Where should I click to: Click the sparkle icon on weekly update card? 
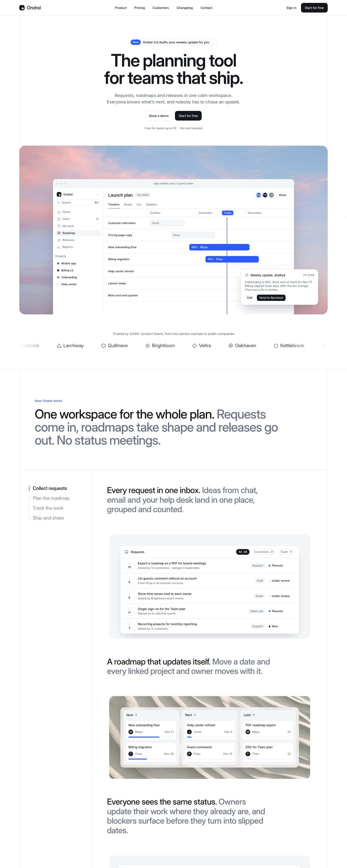[247, 275]
